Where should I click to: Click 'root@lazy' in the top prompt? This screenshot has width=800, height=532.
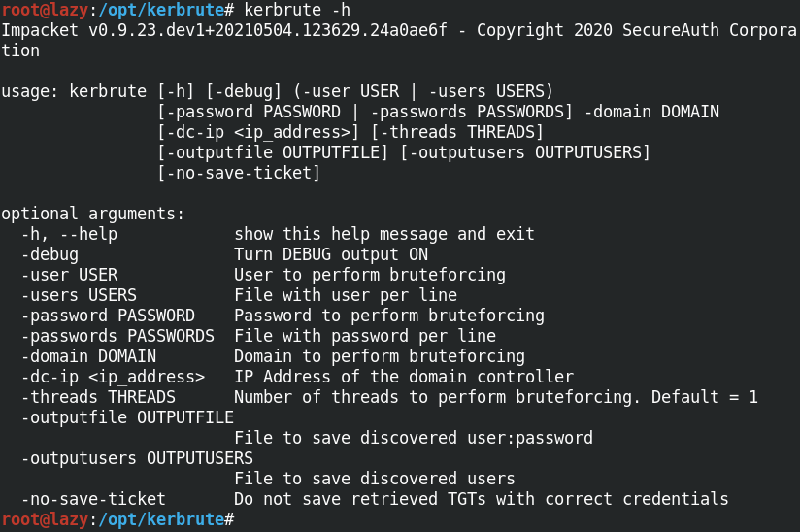(x=45, y=10)
